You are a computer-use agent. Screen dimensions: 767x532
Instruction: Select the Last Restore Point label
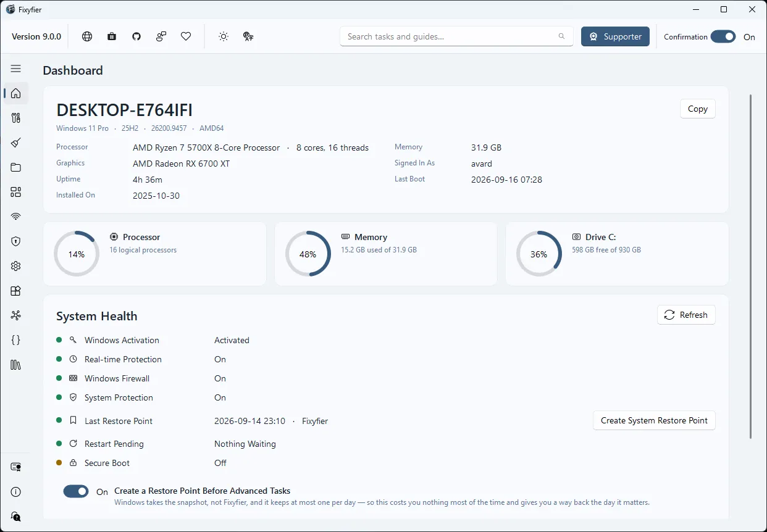click(119, 421)
